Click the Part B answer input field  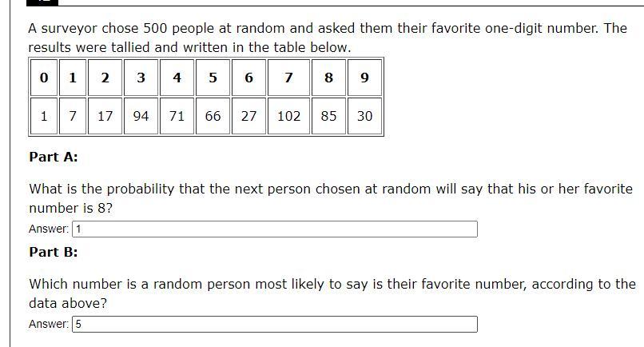tap(275, 325)
